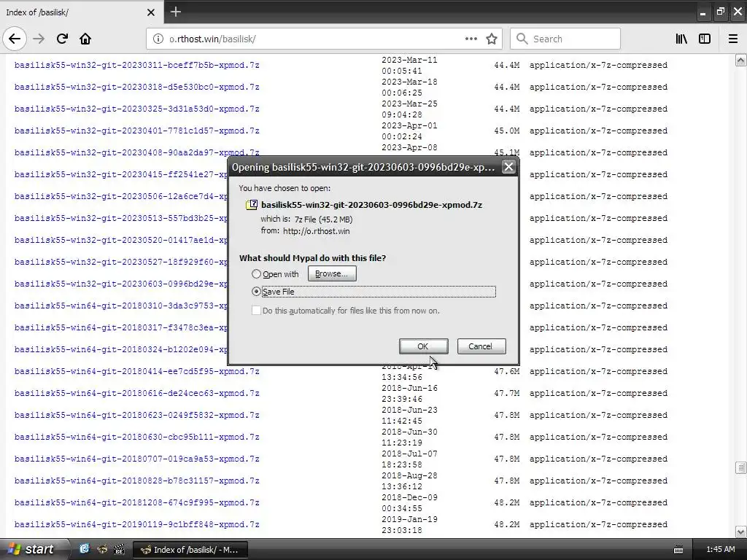Screen dimensions: 747x560
Task: Open basilisk55-win64-git-20180828-b78c31157 link
Action: (136, 481)
